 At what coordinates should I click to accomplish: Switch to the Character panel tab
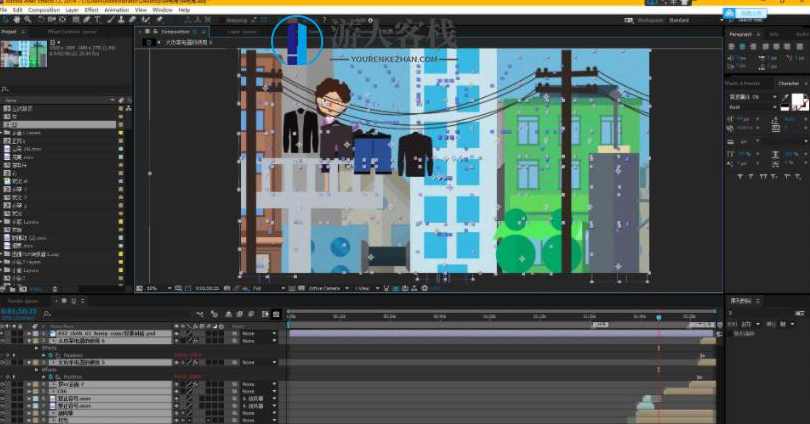click(787, 83)
